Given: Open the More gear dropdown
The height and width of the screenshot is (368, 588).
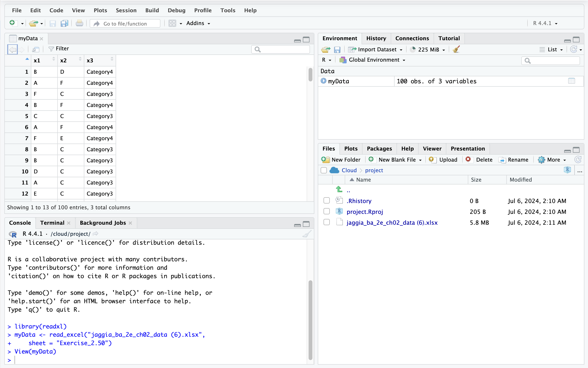Looking at the screenshot, I should pos(552,160).
